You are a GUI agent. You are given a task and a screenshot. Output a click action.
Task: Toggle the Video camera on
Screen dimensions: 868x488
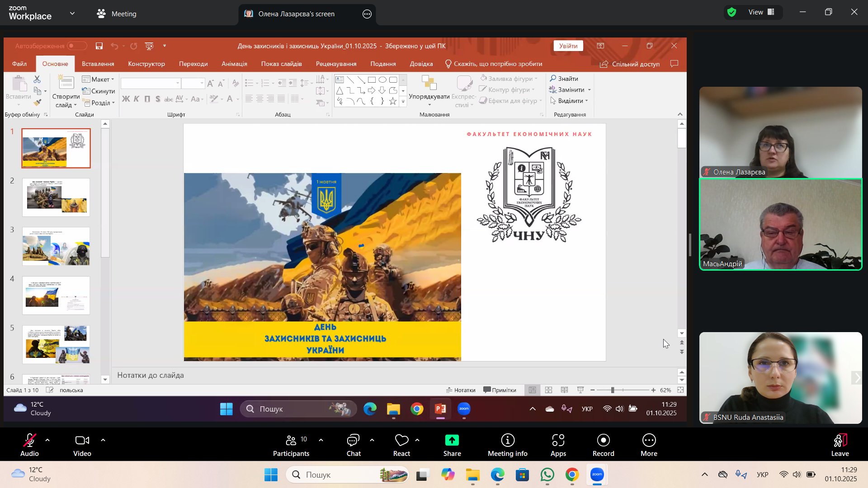pyautogui.click(x=82, y=441)
